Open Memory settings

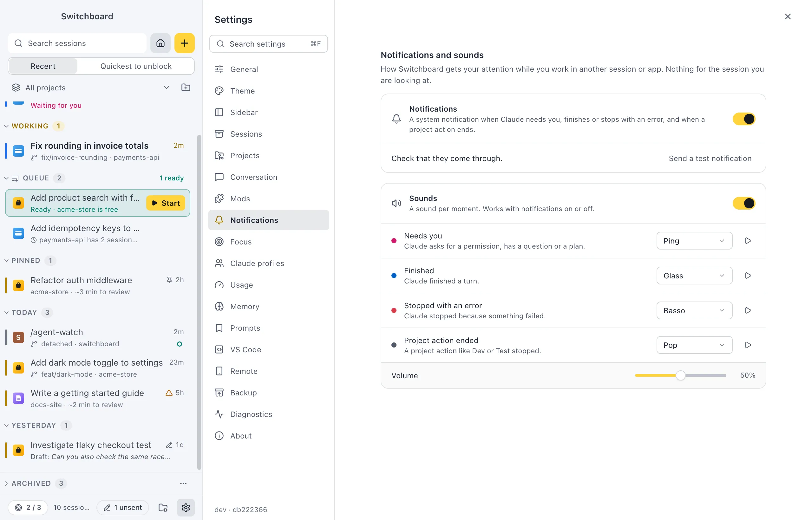pyautogui.click(x=269, y=307)
